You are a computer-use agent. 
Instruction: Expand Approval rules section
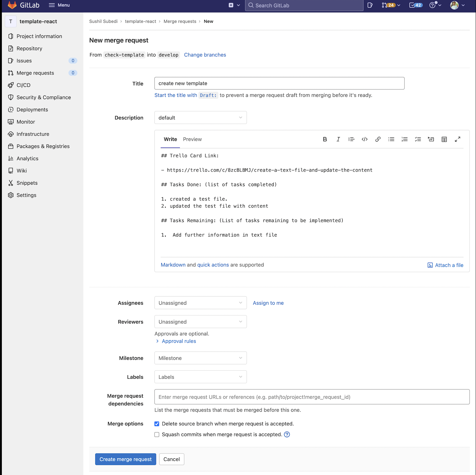176,341
